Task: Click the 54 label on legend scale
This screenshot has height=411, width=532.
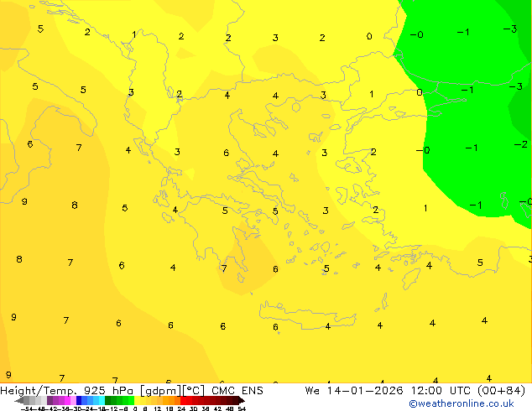Action: tap(242, 409)
